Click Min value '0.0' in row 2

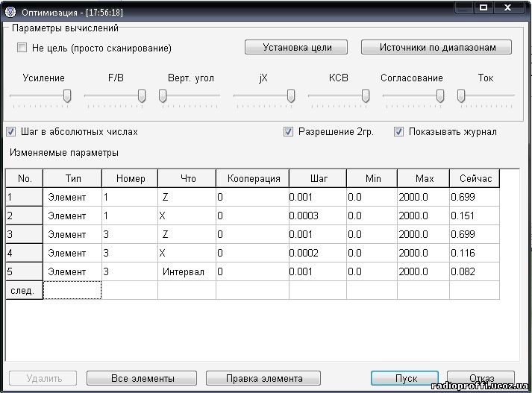(372, 216)
